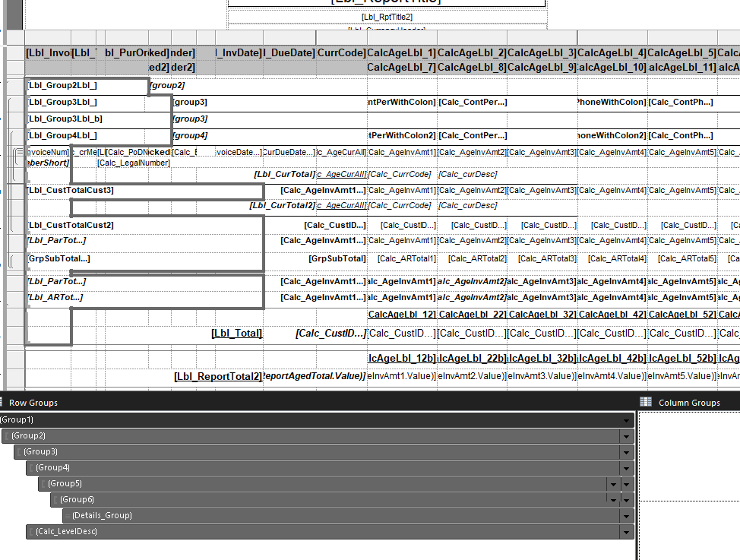Open the dropdown arrow for Calc_LevelDesc group

click(x=626, y=532)
